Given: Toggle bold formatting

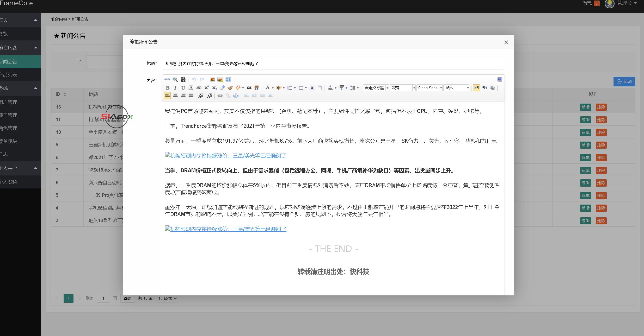Looking at the screenshot, I should pos(168,88).
